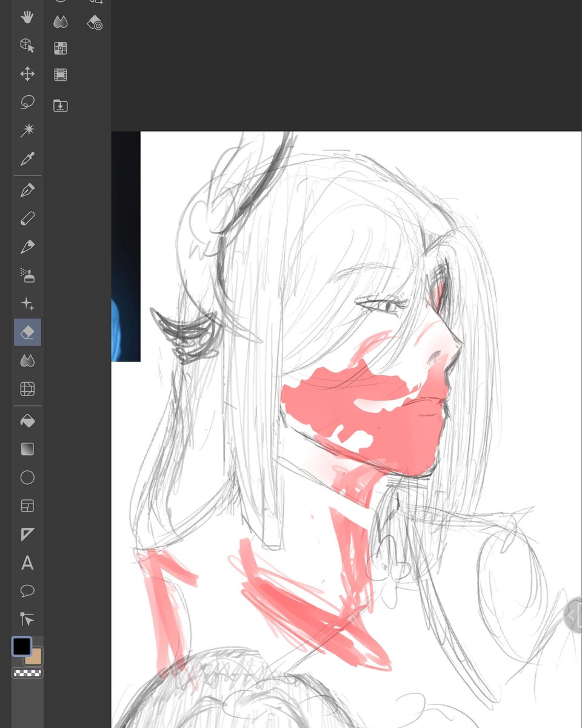Choose the transparent checkered color swatch
582x728 pixels.
click(27, 673)
